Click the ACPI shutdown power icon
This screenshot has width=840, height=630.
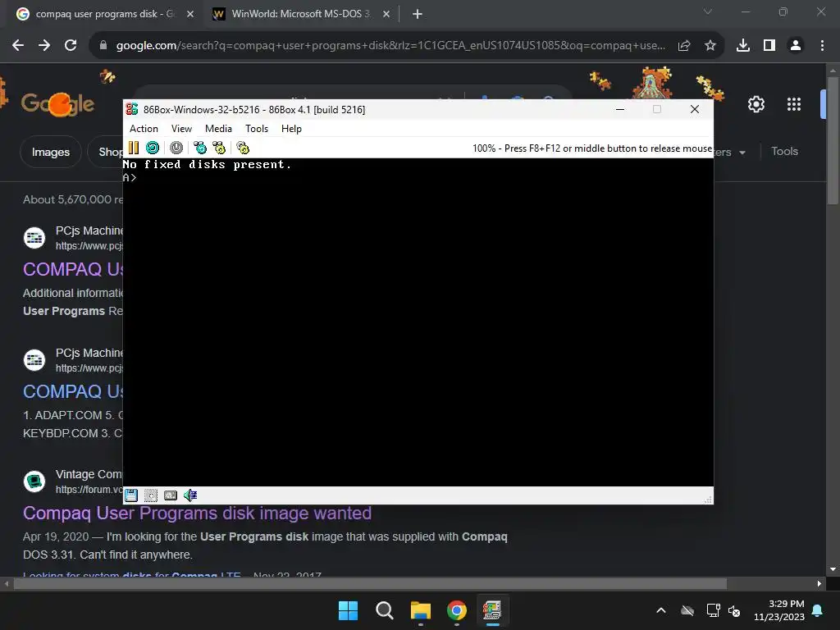176,148
